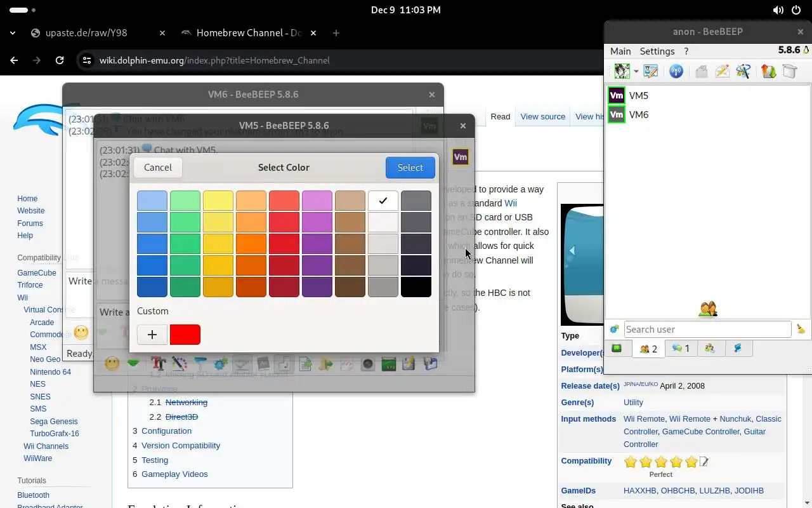Click the send file icon in VM5 chat toolbar

[306, 364]
